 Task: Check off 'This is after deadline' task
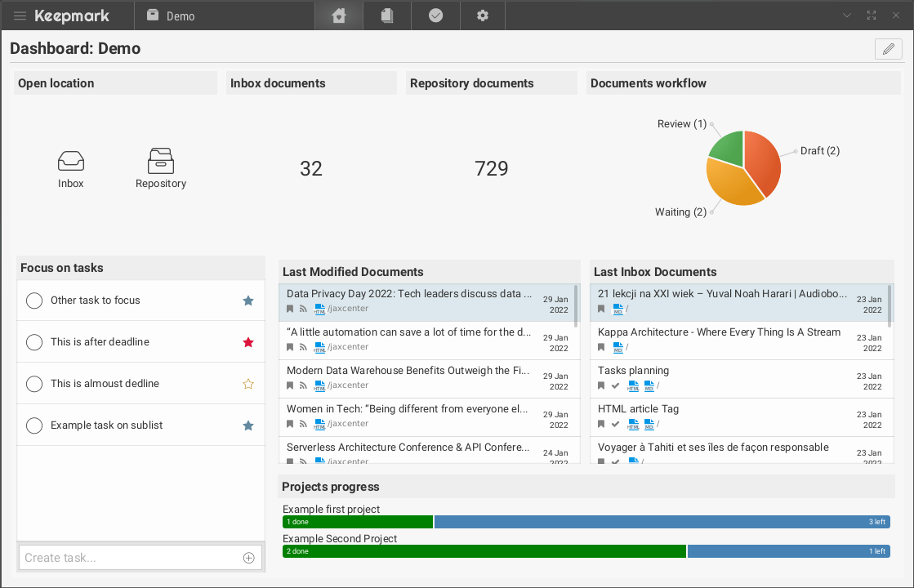coord(34,342)
